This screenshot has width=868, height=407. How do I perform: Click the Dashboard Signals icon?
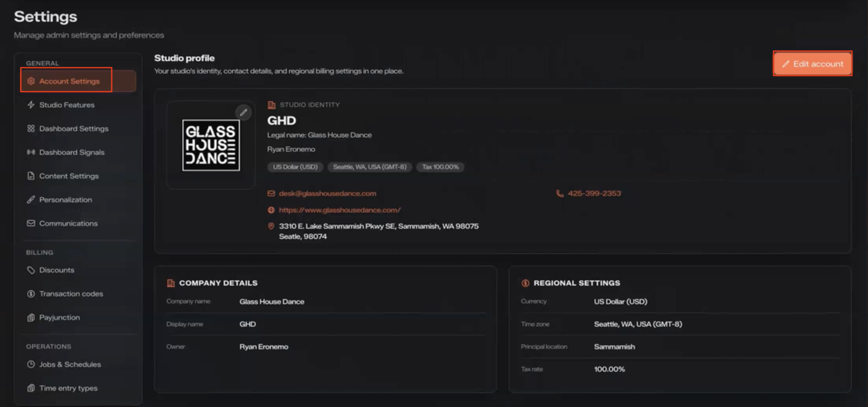[x=31, y=152]
